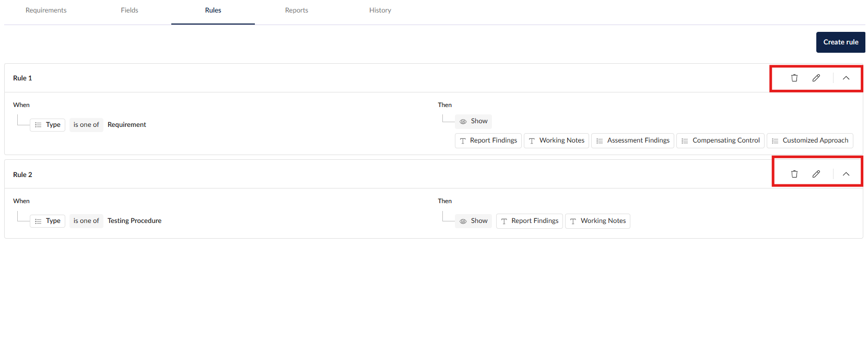The image size is (868, 341).
Task: Click Customized Approach field chip
Action: point(810,140)
